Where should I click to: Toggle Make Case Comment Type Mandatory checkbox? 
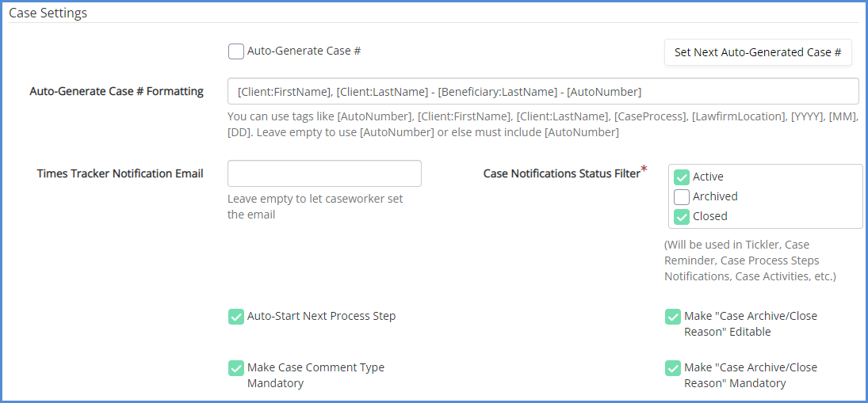tap(236, 368)
